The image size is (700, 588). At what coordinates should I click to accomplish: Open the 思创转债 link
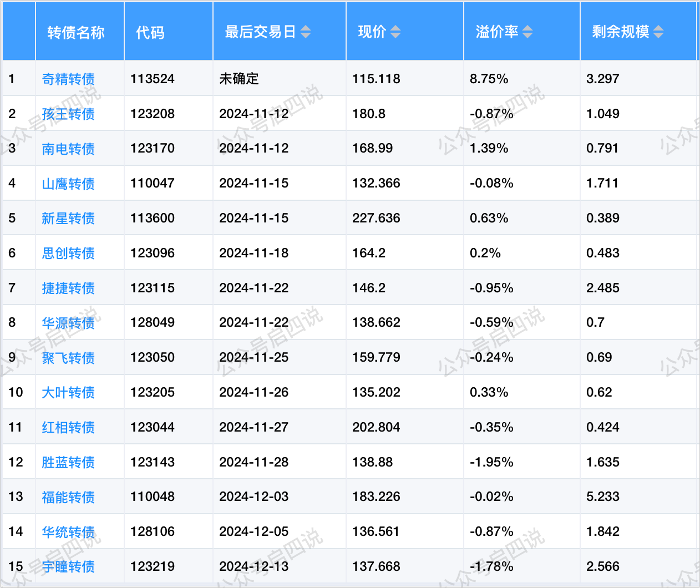(x=68, y=254)
